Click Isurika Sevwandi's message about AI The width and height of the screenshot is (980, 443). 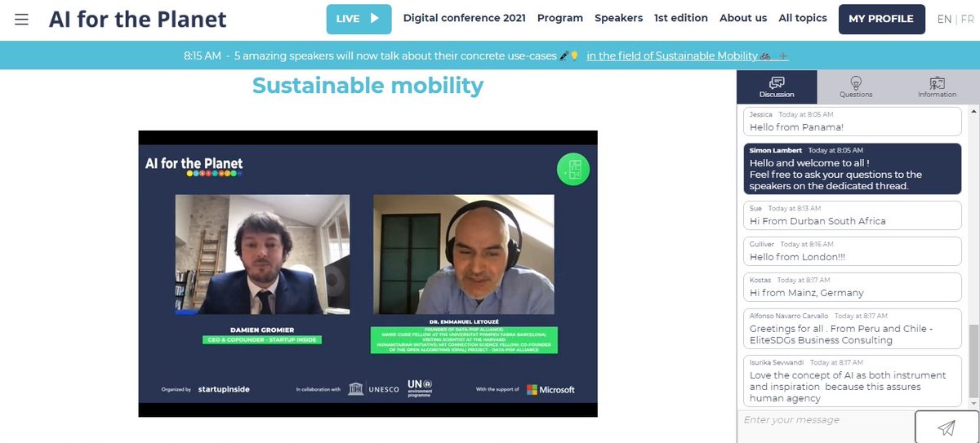click(853, 381)
